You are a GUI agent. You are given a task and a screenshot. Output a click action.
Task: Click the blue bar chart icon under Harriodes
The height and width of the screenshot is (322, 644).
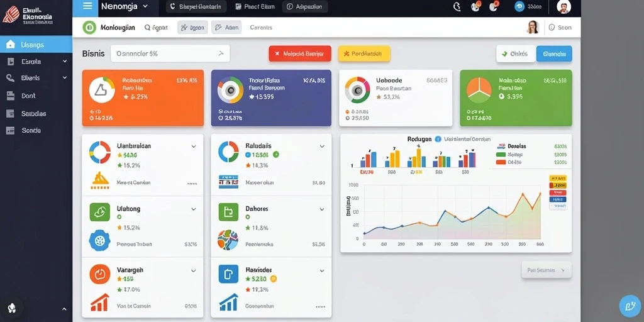click(x=228, y=303)
